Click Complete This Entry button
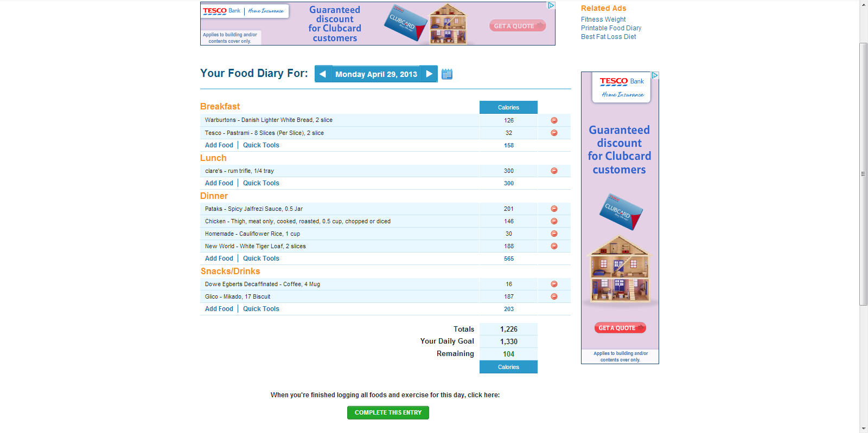Viewport: 868px width, 433px height. pos(388,412)
